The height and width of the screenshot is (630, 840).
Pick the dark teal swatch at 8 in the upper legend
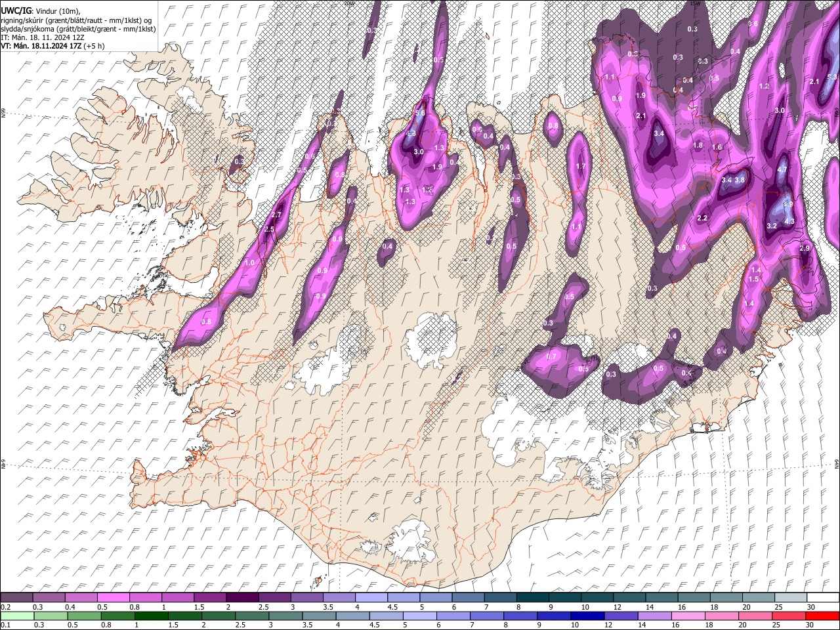533,597
